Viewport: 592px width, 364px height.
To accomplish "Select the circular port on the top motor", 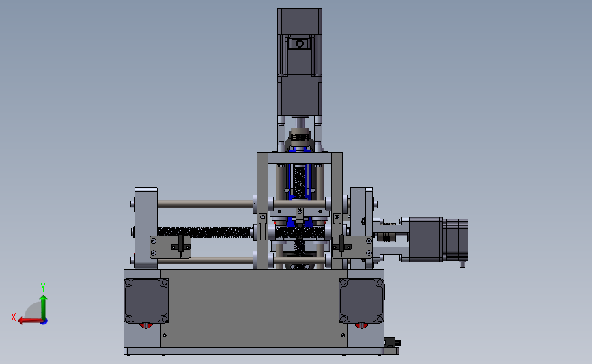I will [300, 44].
